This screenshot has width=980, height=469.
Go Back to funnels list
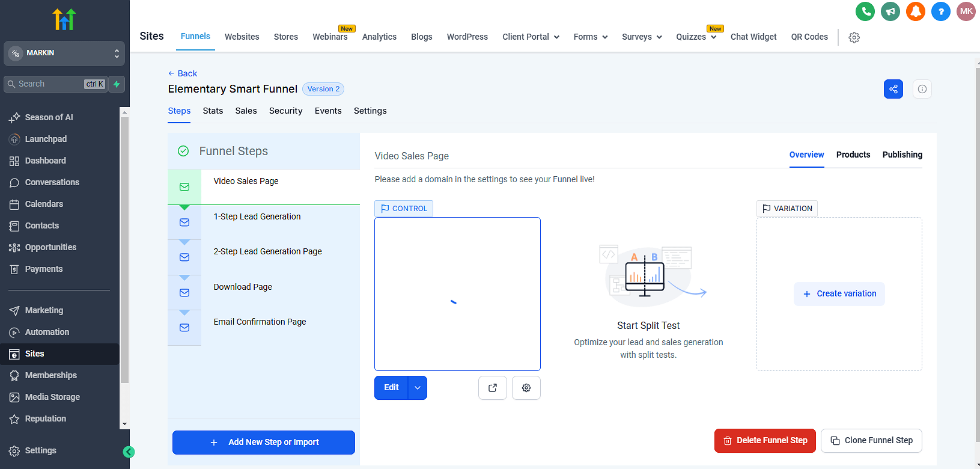183,73
